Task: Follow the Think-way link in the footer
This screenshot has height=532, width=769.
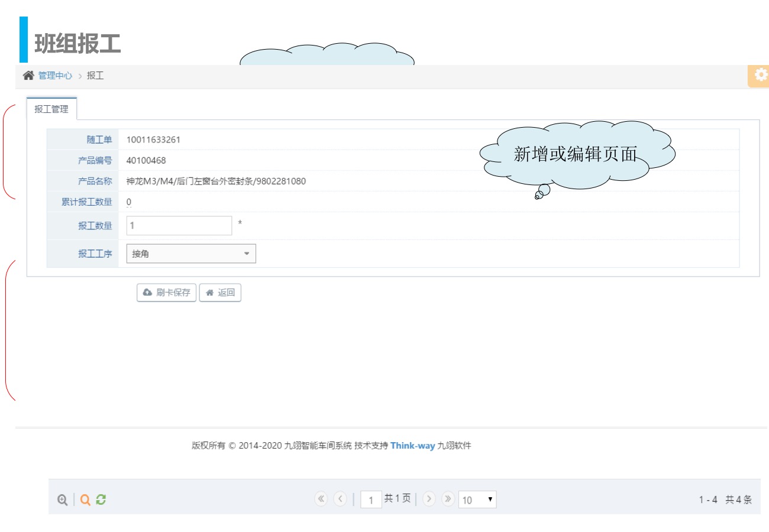Action: pyautogui.click(x=412, y=446)
